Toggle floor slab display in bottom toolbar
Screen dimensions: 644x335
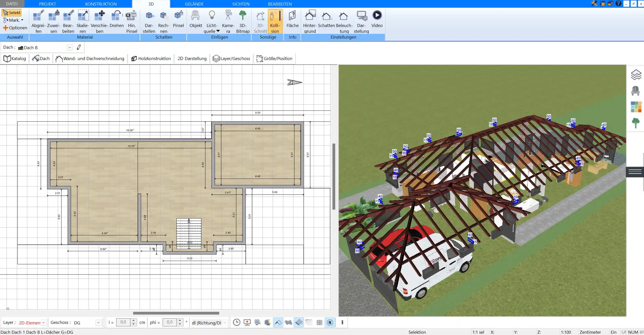[x=299, y=322]
